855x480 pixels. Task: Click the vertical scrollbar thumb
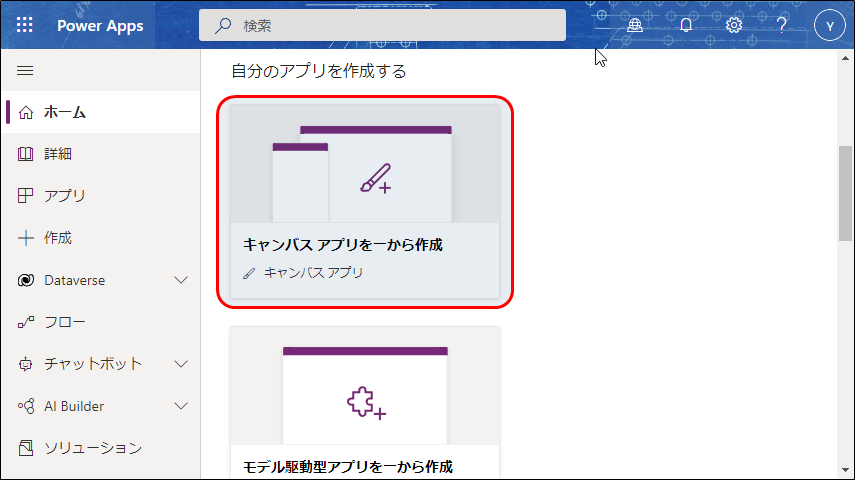pos(845,193)
